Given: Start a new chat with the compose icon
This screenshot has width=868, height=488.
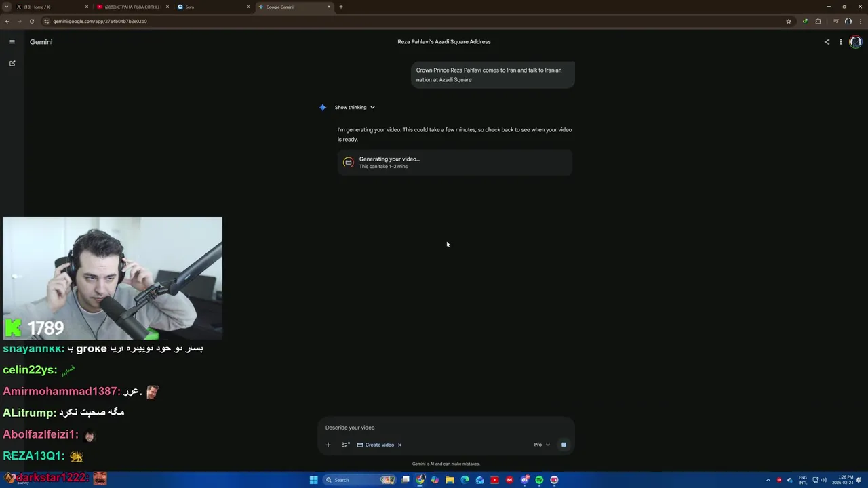Looking at the screenshot, I should pyautogui.click(x=12, y=63).
